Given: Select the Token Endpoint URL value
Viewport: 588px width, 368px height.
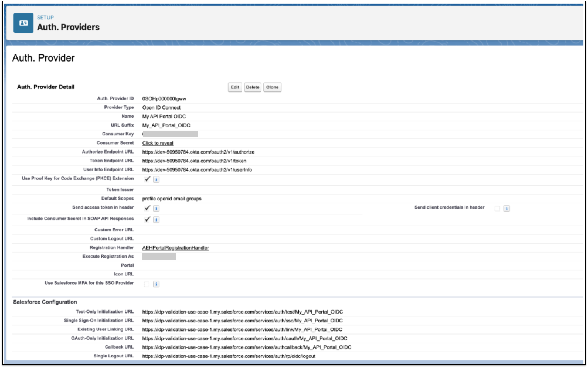Looking at the screenshot, I should pos(194,161).
